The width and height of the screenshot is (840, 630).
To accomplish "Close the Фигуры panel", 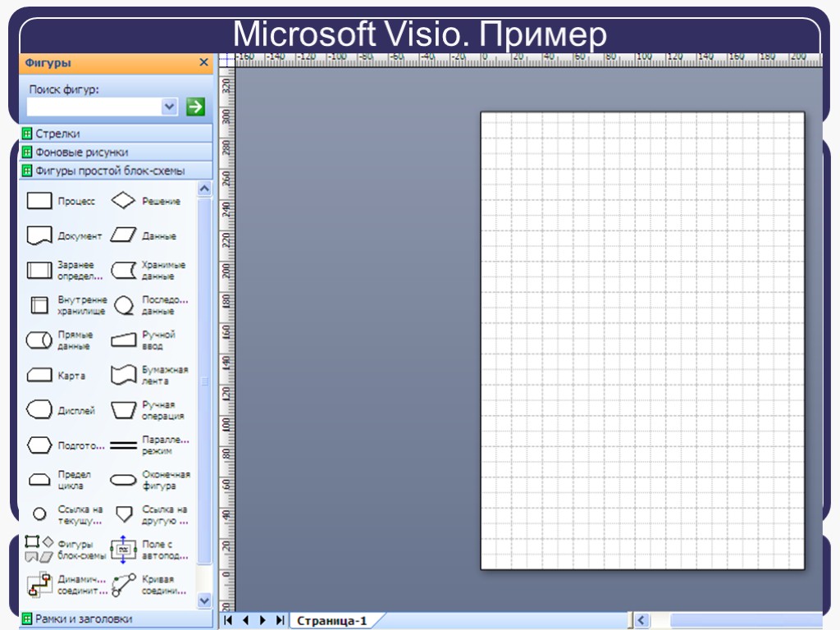I will 203,62.
